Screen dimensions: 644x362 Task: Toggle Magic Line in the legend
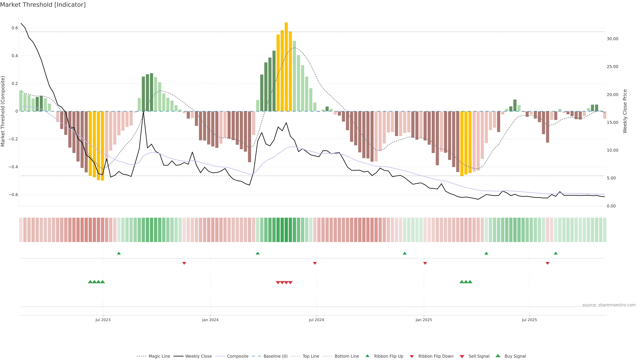point(159,356)
